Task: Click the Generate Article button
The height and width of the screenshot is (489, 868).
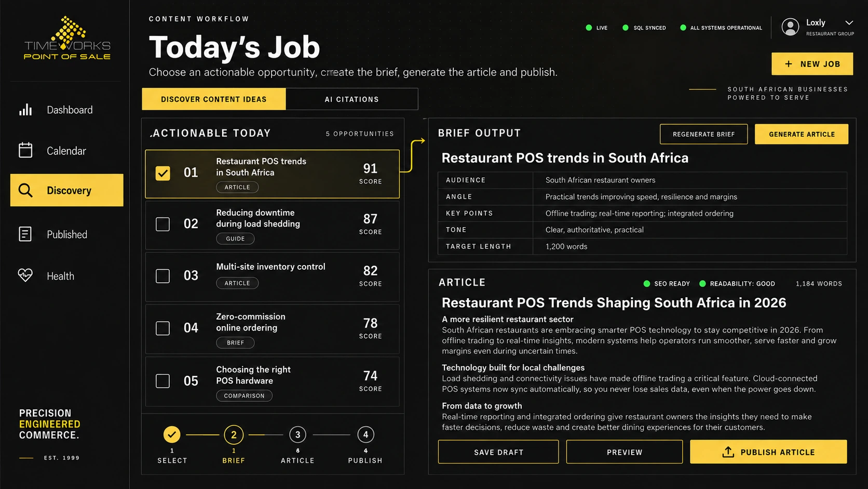Action: point(802,134)
